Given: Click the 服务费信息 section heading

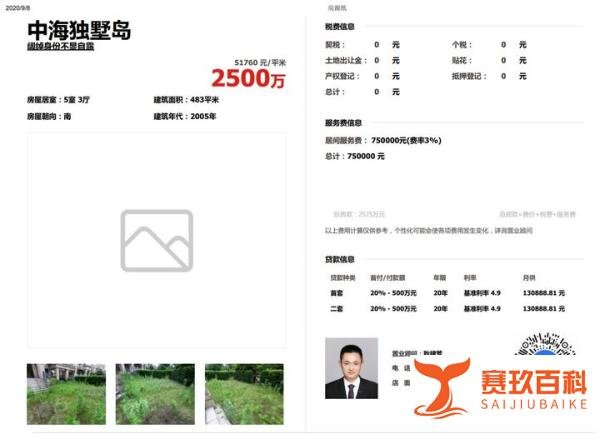Looking at the screenshot, I should 343,123.
